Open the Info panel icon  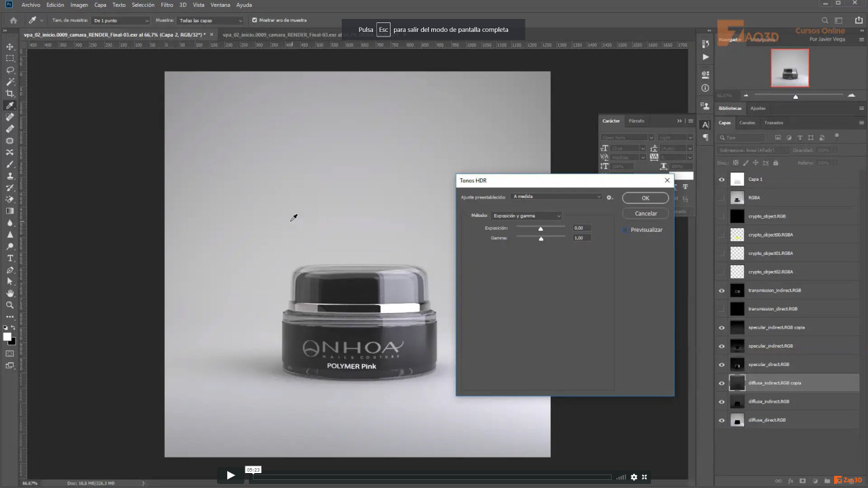(705, 88)
